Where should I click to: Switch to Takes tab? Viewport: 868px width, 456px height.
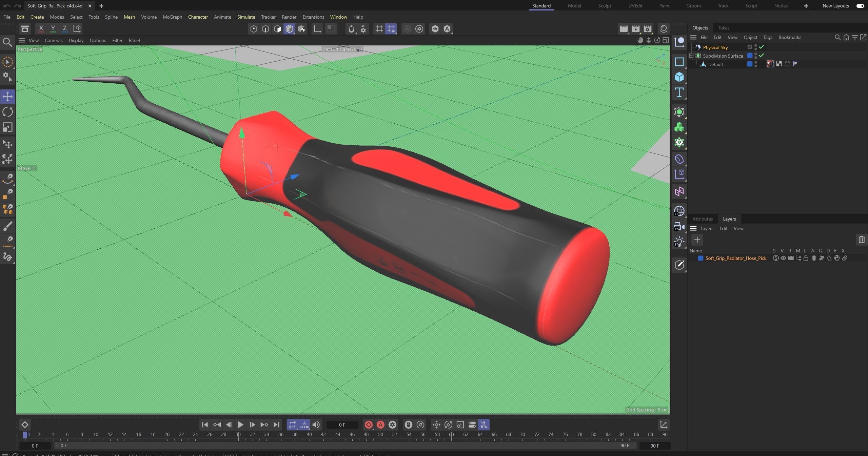click(x=724, y=28)
